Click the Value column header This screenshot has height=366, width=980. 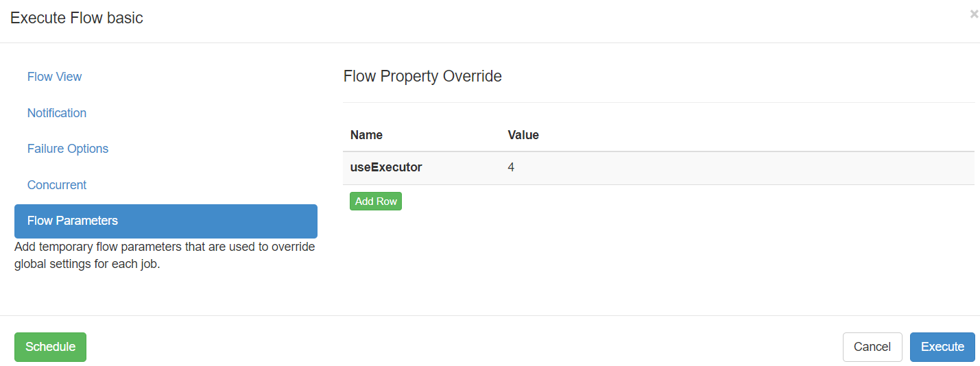point(523,135)
